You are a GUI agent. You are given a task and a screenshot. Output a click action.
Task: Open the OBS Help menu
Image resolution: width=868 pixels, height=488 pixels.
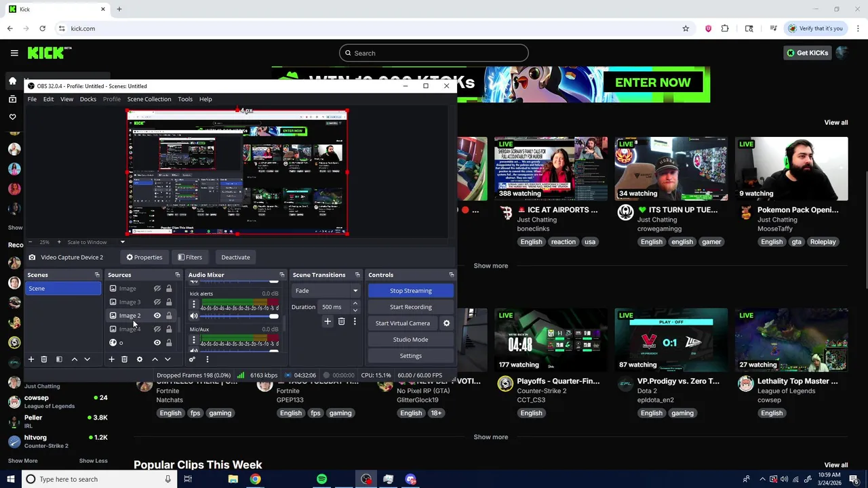click(x=205, y=99)
